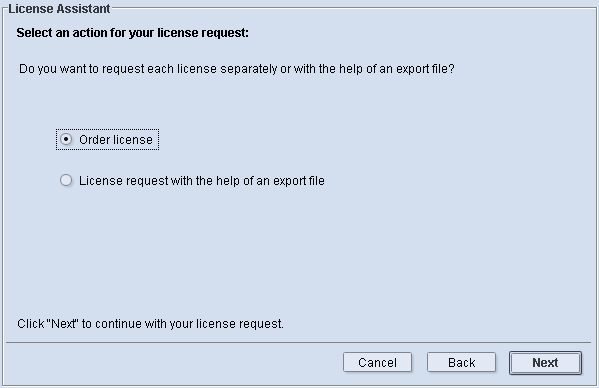Click the License Assistant panel title

[x=59, y=8]
